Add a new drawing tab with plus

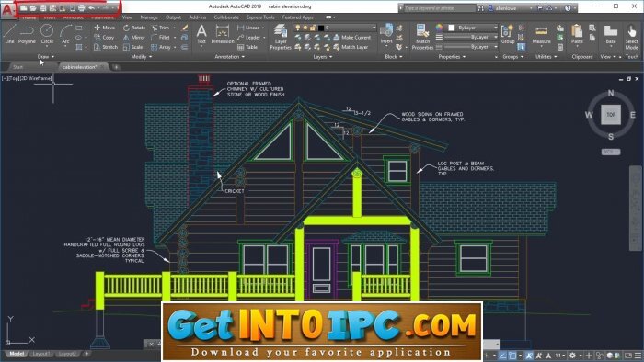pyautogui.click(x=116, y=66)
